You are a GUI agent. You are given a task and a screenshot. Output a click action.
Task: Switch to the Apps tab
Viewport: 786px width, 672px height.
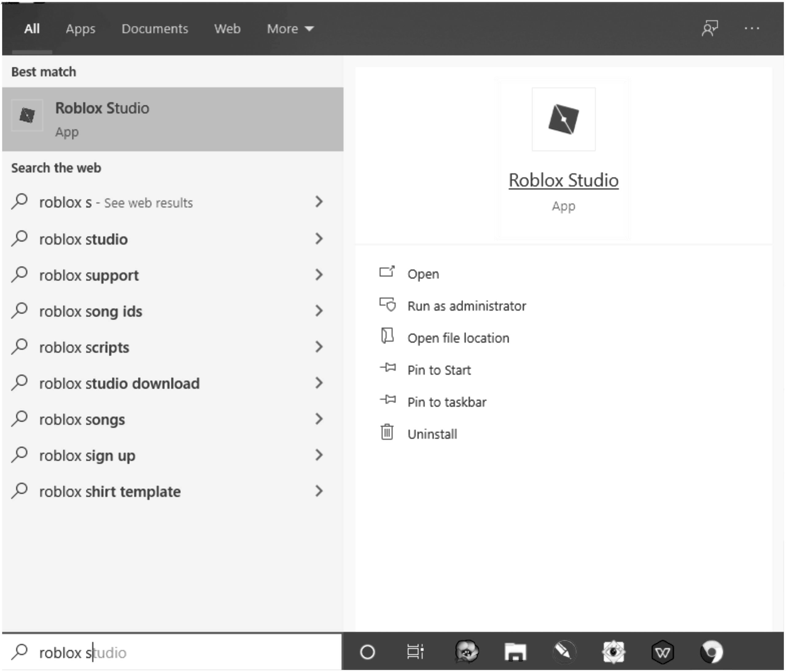coord(80,29)
